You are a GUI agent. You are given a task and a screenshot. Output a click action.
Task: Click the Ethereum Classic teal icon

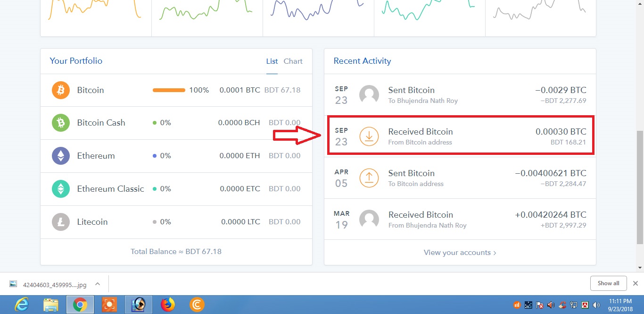[x=61, y=189]
